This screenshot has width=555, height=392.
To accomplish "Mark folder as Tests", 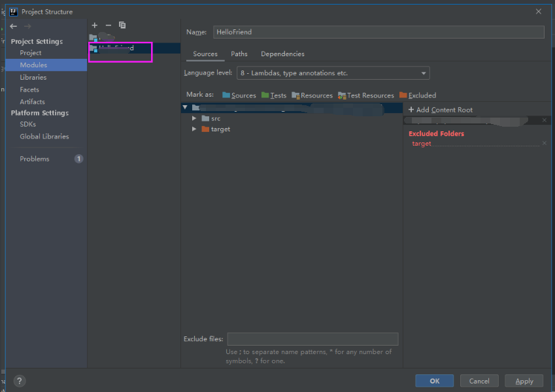I will tap(274, 95).
